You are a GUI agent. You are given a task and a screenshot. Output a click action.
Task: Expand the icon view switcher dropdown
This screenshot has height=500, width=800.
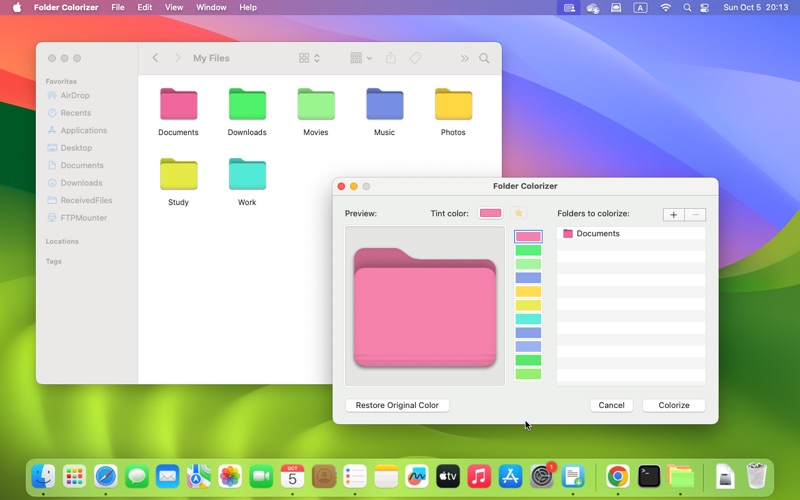[310, 59]
